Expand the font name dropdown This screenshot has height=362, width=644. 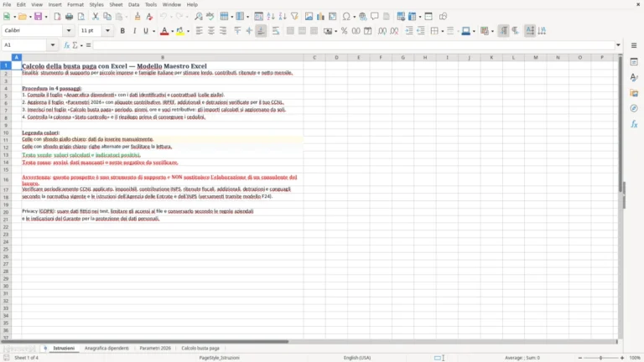(69, 30)
